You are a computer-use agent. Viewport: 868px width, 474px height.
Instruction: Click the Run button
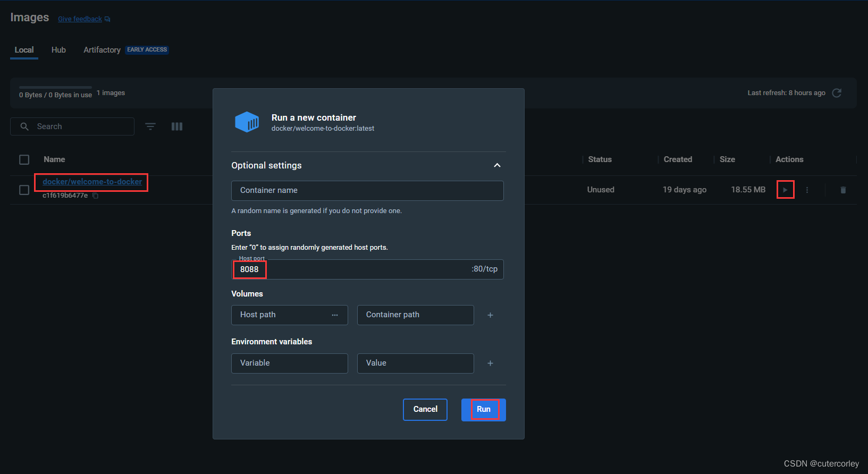point(484,410)
